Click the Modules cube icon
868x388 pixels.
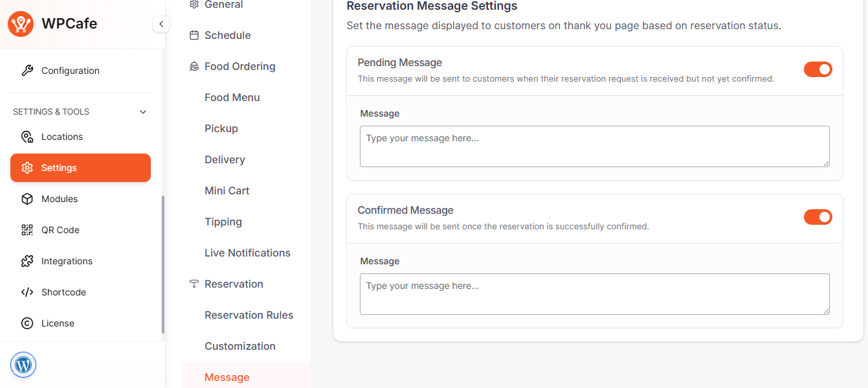click(27, 199)
